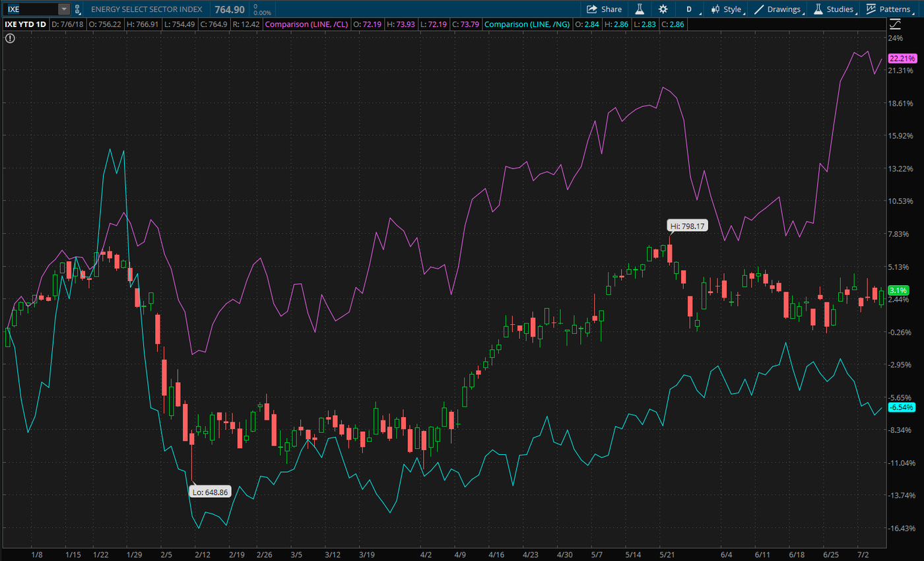Open the flask Edit Studies icon
The image size is (924, 561).
click(639, 9)
